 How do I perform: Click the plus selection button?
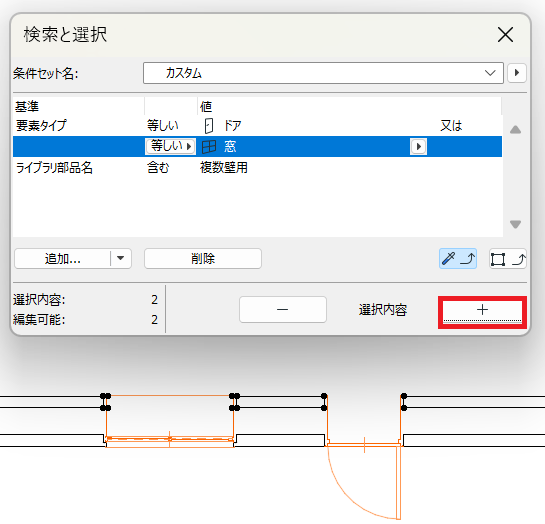pyautogui.click(x=482, y=310)
